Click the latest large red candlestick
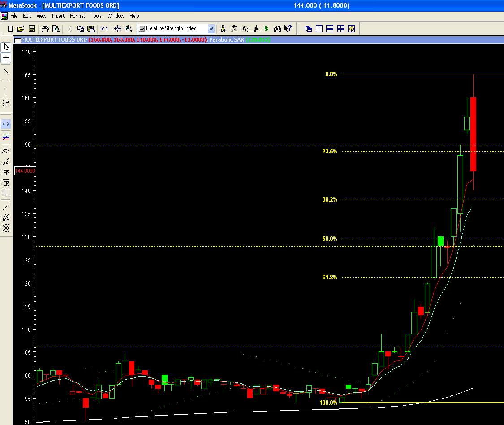This screenshot has width=504, height=425. (473, 134)
